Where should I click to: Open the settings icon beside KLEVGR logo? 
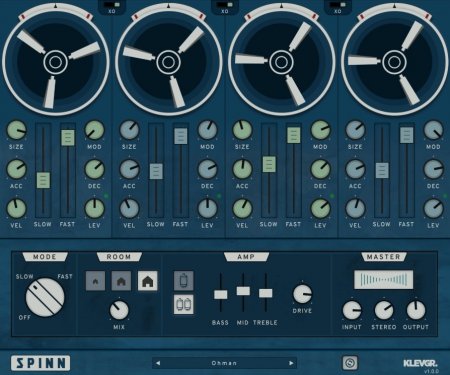350,363
